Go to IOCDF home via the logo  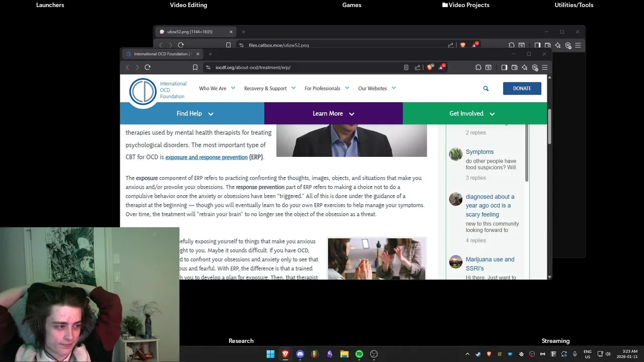[157, 90]
